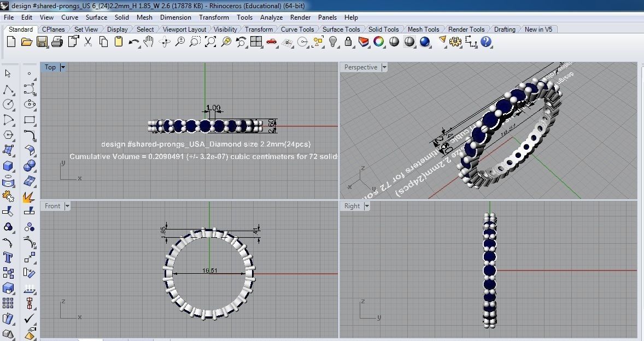The image size is (644, 341).
Task: Open the Panels menu
Action: [327, 17]
